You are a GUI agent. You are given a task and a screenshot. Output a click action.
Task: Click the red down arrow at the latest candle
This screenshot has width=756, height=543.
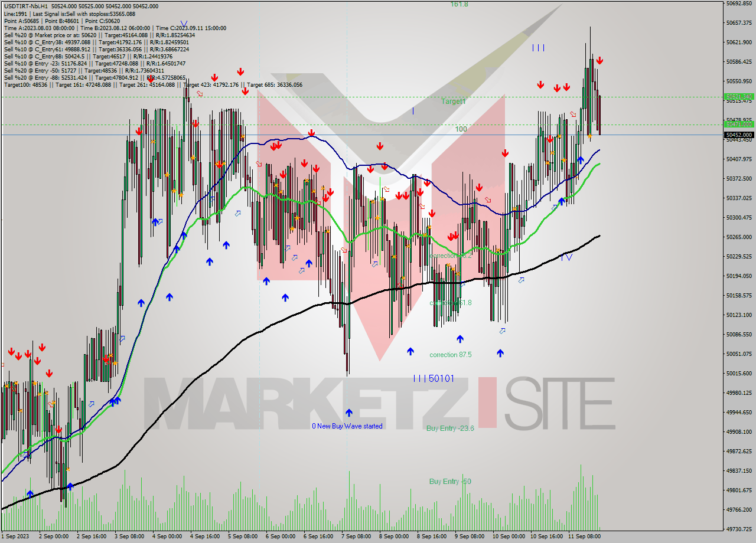click(x=599, y=60)
